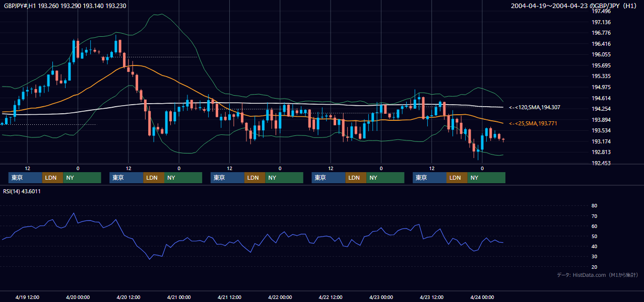Click the 196.416 price axis label

601,44
